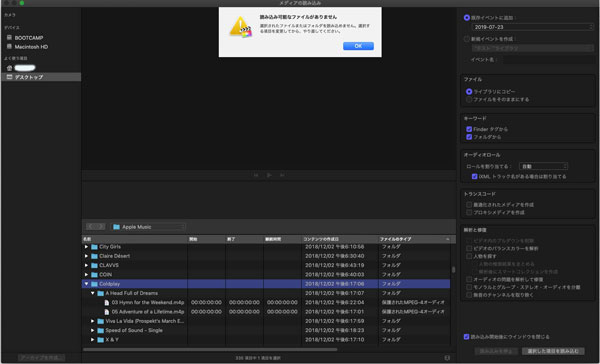
Task: Click the CLAVVS folder icon
Action: 94,265
